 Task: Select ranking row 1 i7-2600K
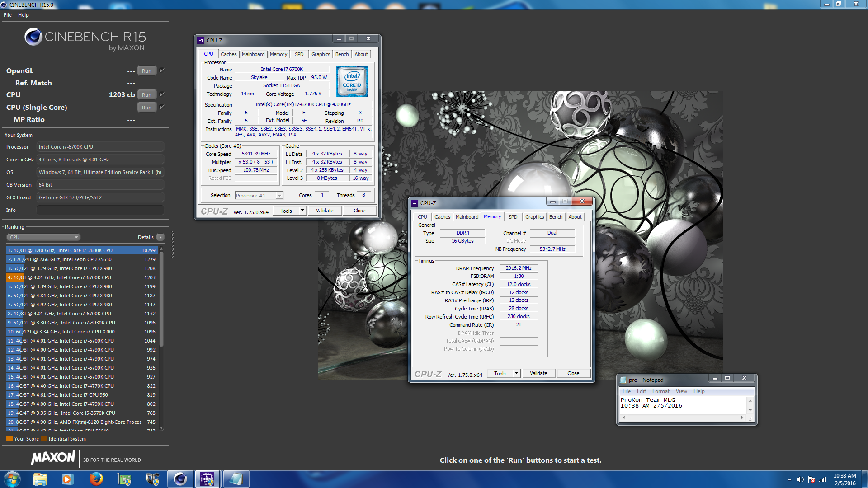pos(82,250)
